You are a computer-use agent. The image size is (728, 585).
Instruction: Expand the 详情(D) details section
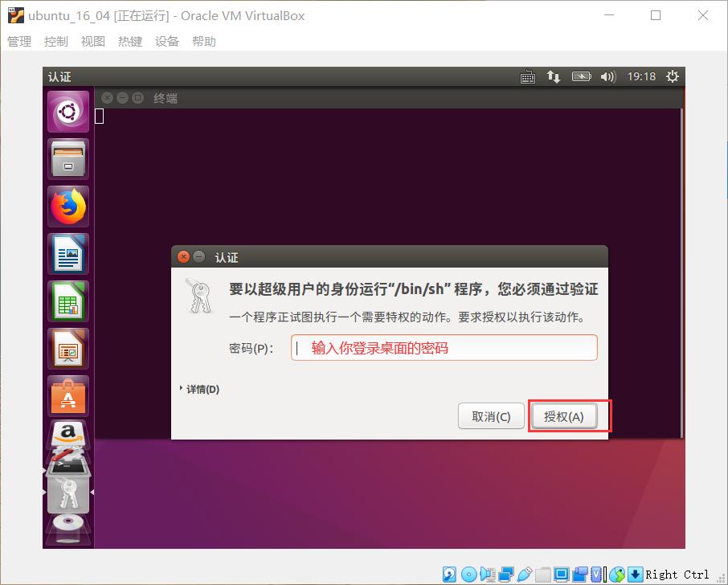[x=199, y=389]
